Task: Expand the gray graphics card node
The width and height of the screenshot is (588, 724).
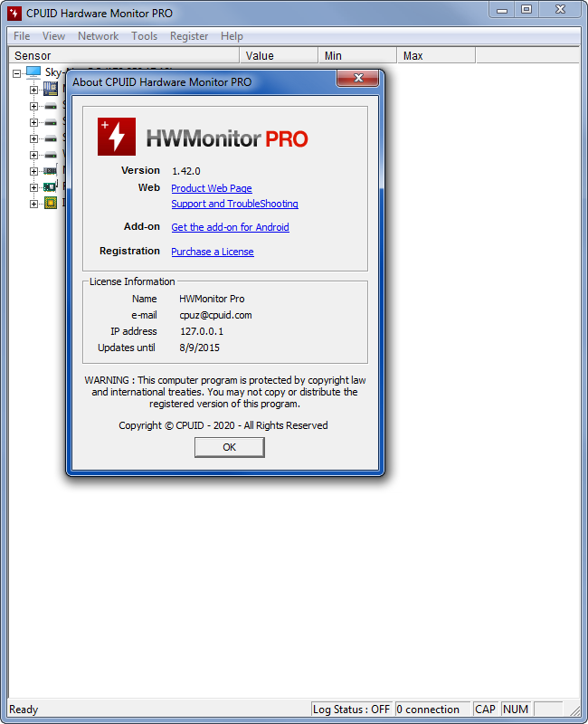Action: tap(33, 171)
